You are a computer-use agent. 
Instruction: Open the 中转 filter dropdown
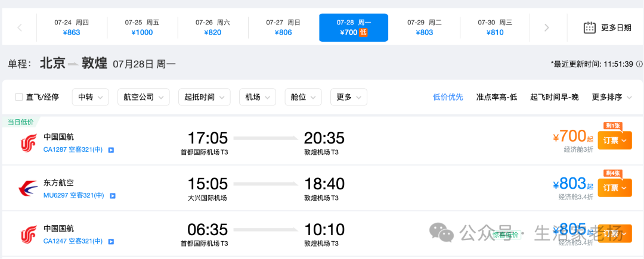(x=91, y=97)
